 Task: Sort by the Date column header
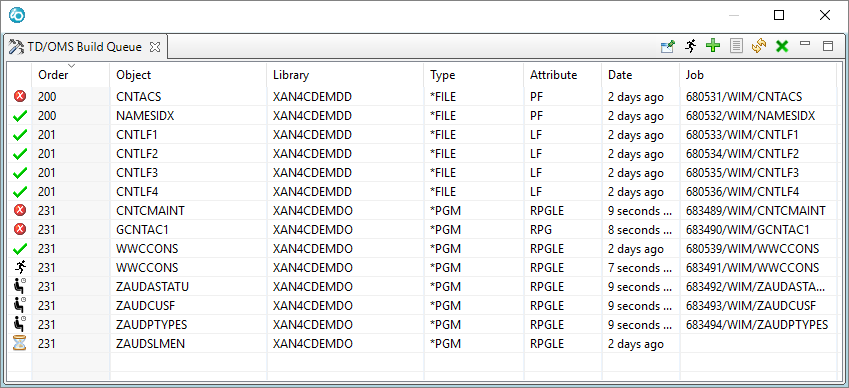point(641,75)
